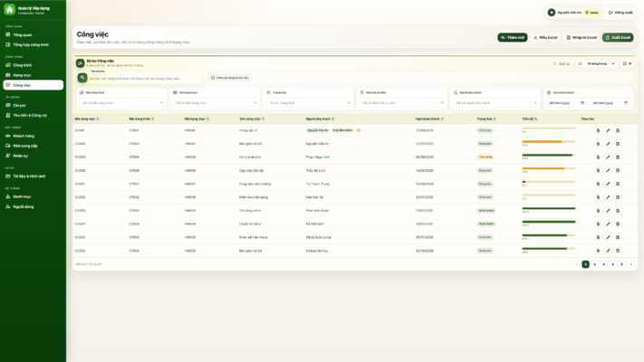Click the Người dùng sidebar icon
644x362 pixels.
coord(8,206)
